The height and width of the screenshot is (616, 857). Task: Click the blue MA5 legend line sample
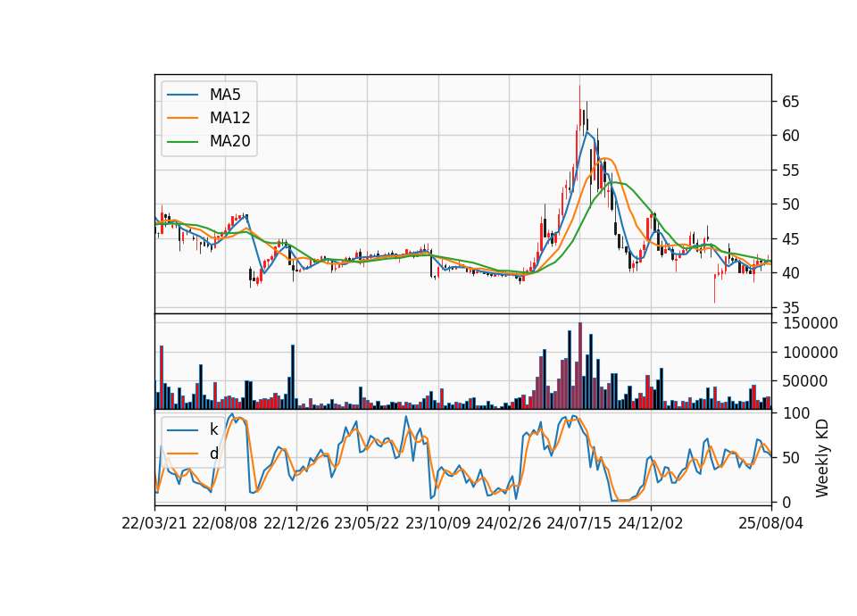click(x=182, y=95)
